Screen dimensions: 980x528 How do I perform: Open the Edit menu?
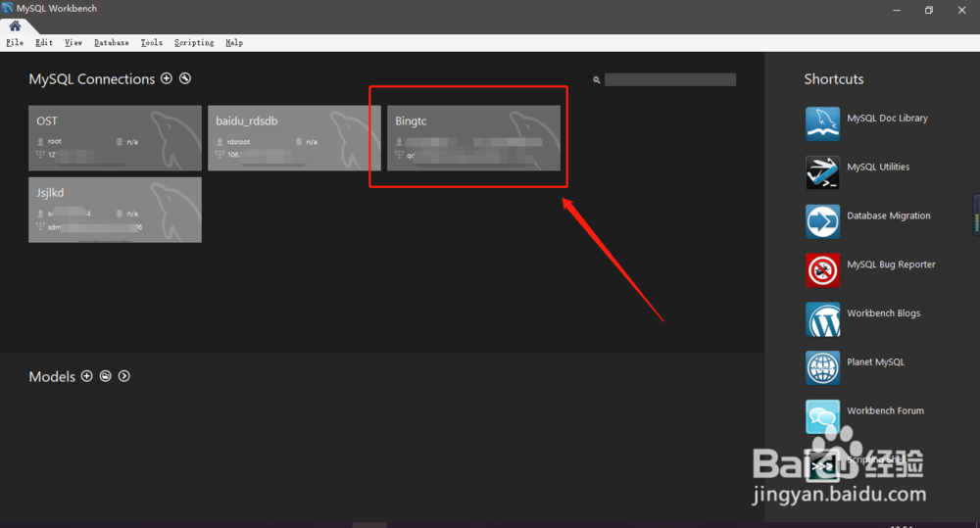(x=44, y=42)
